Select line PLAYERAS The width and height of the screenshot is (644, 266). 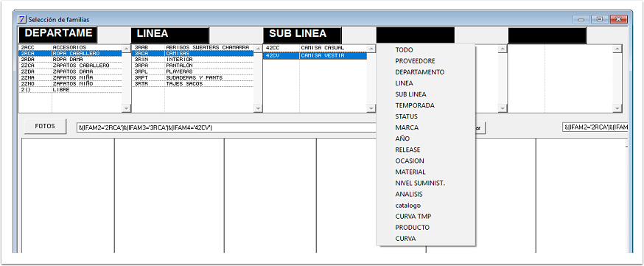(192, 71)
